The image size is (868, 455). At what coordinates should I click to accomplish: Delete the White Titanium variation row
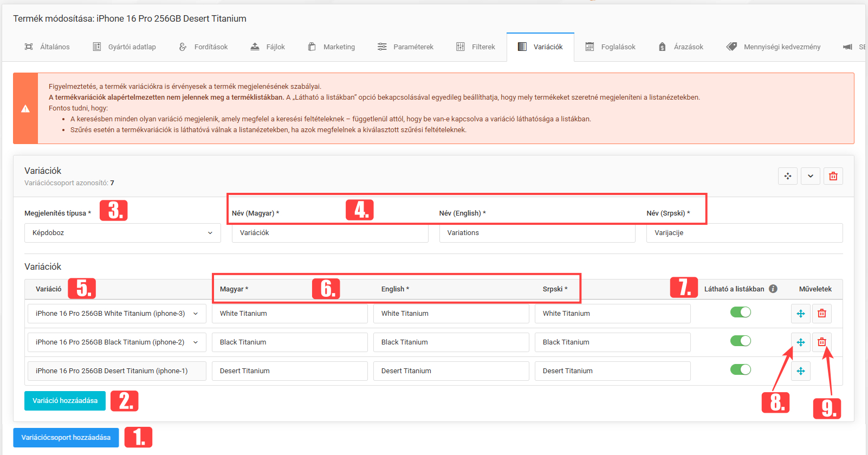click(x=822, y=314)
